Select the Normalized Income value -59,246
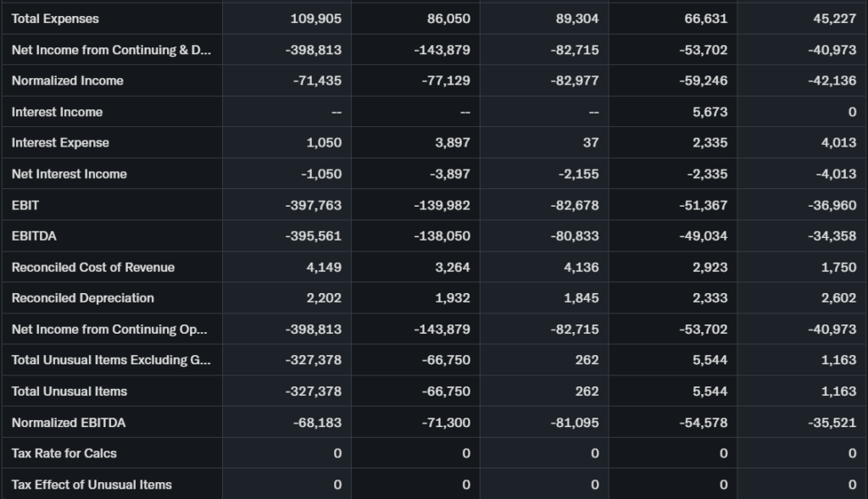This screenshot has height=499, width=868. (x=703, y=80)
